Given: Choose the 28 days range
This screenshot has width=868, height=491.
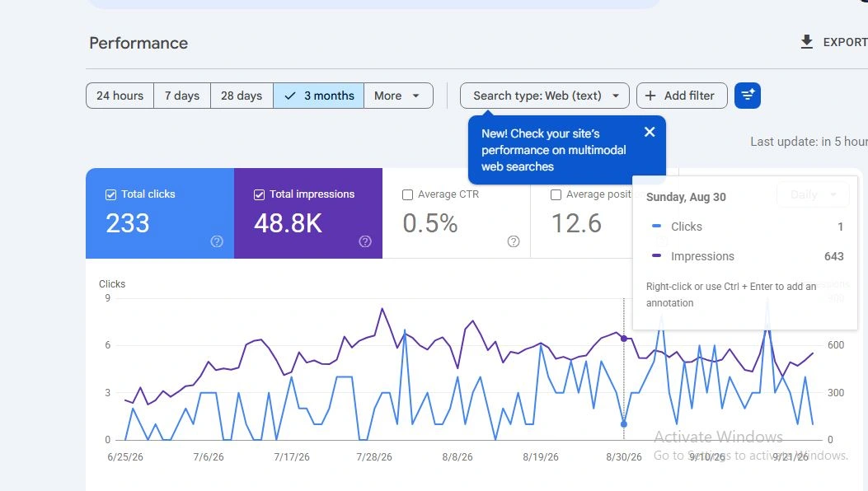Looking at the screenshot, I should pos(242,96).
